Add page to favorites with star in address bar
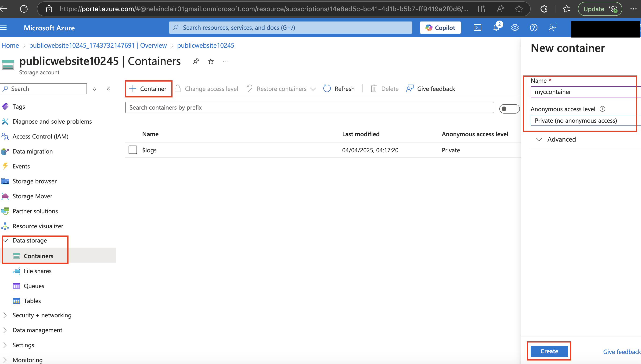This screenshot has width=641, height=364. click(519, 9)
